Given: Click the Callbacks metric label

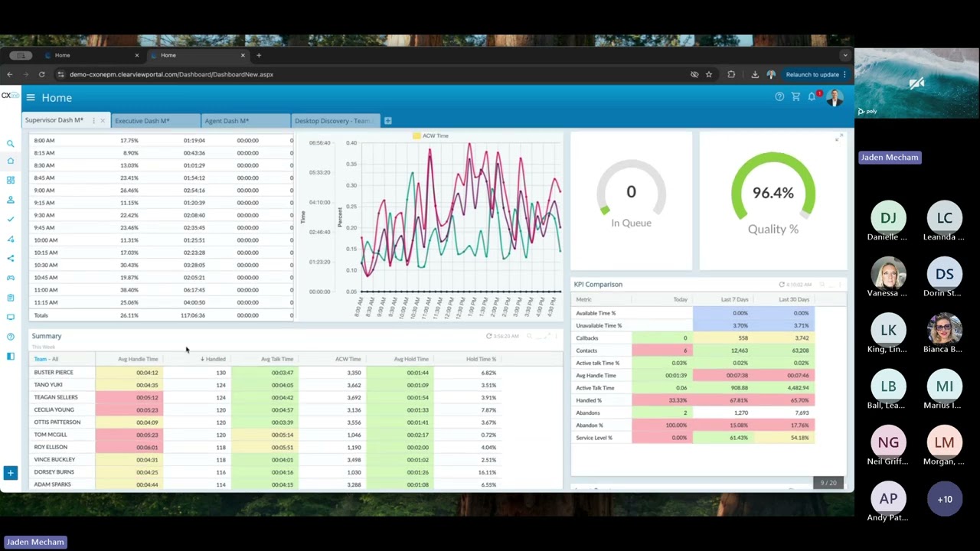Looking at the screenshot, I should coord(587,338).
